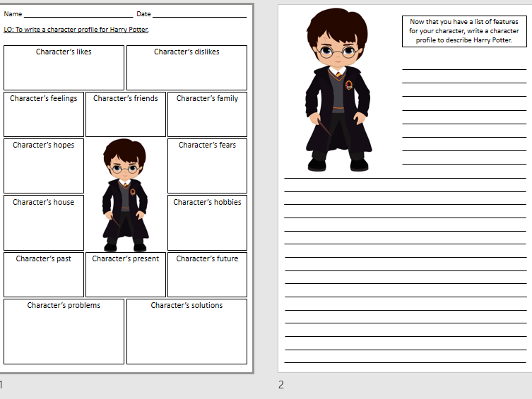Image resolution: width=532 pixels, height=399 pixels.
Task: Click the Character's solutions box
Action: point(187,331)
